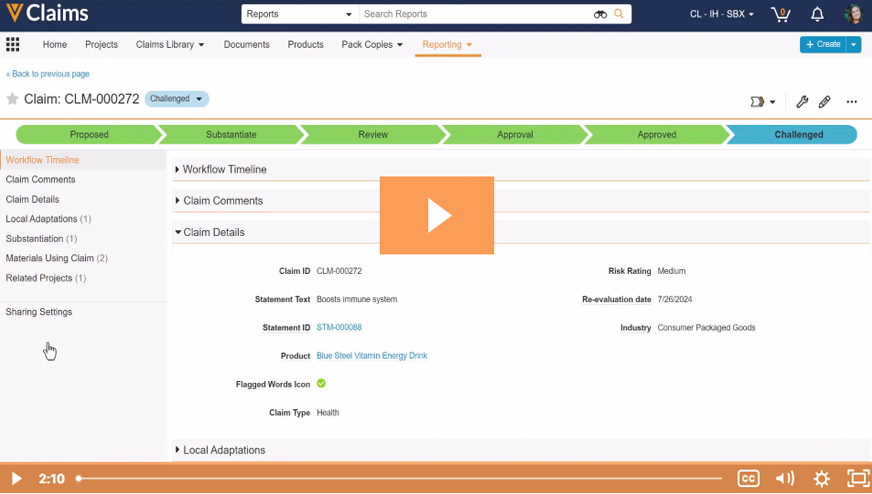872x494 pixels.
Task: Click the Create button
Action: 822,44
